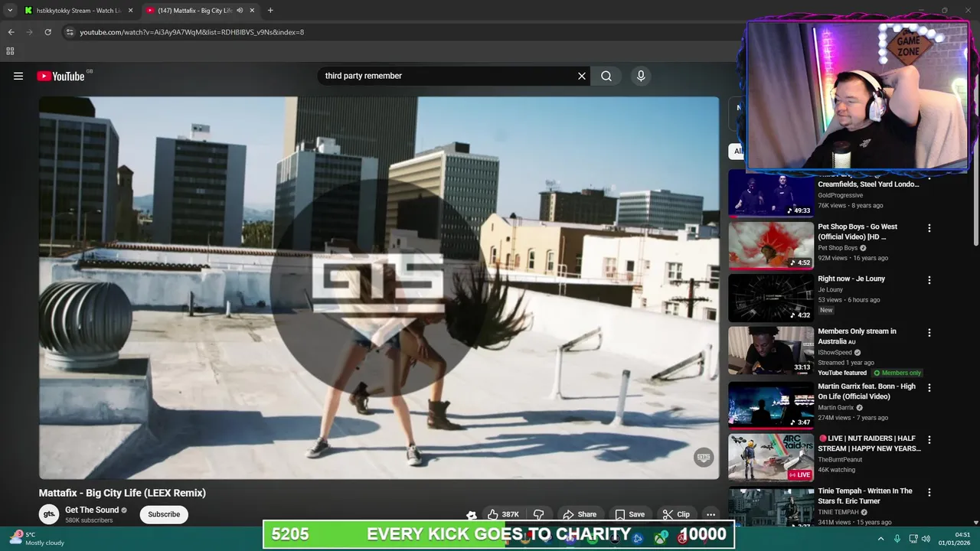Open the network tray icon
980x551 pixels.
tap(913, 539)
